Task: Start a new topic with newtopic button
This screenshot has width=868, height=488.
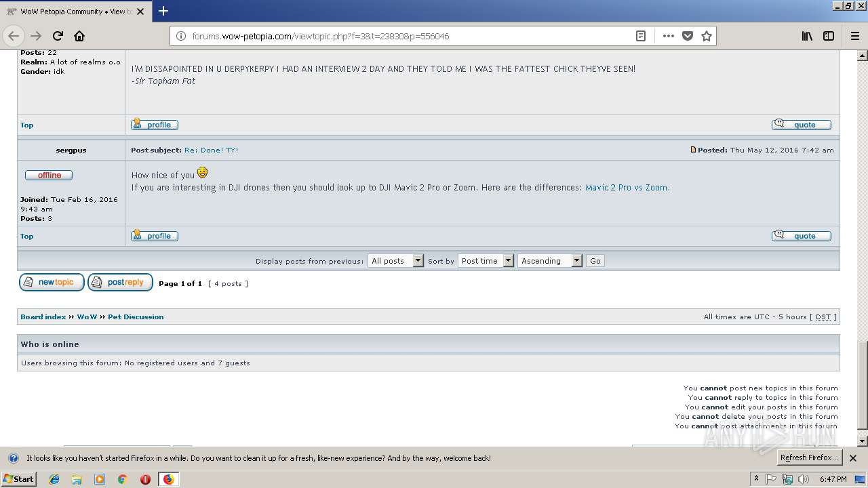Action: (52, 282)
